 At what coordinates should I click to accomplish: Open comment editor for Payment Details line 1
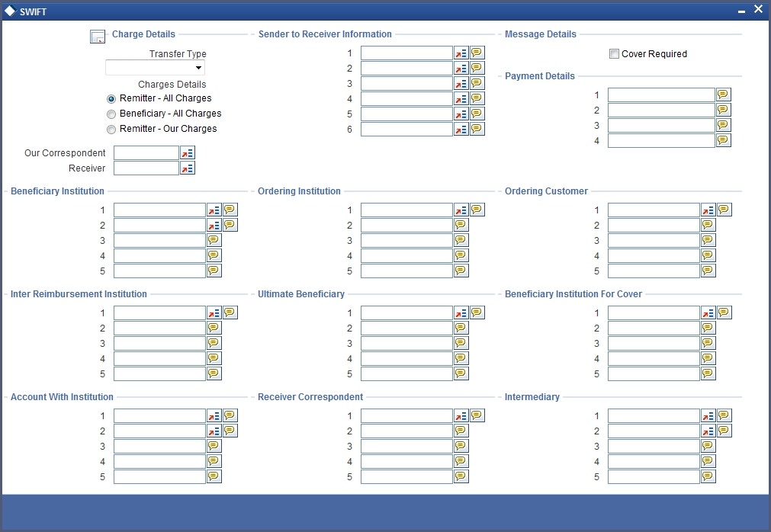723,95
